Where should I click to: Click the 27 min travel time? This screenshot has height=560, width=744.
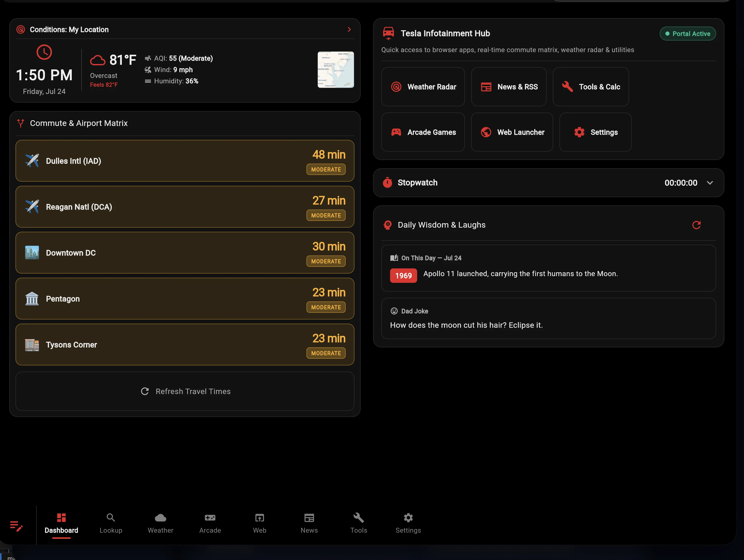point(329,200)
